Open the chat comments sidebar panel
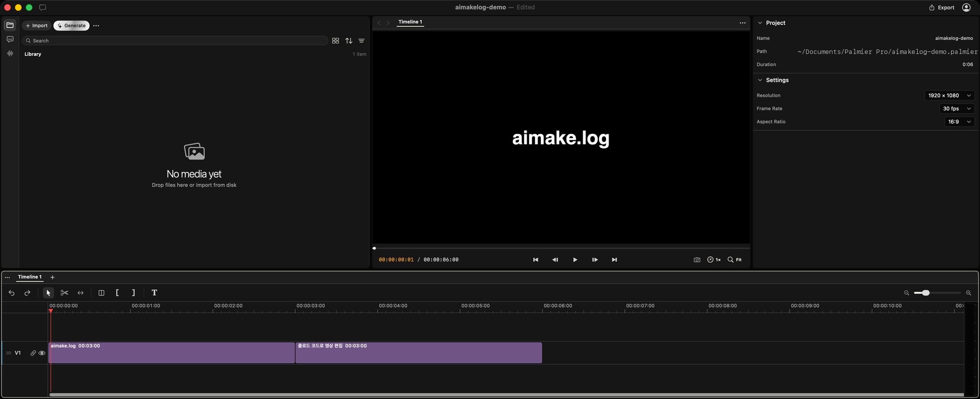Viewport: 980px width, 399px height. pos(10,39)
